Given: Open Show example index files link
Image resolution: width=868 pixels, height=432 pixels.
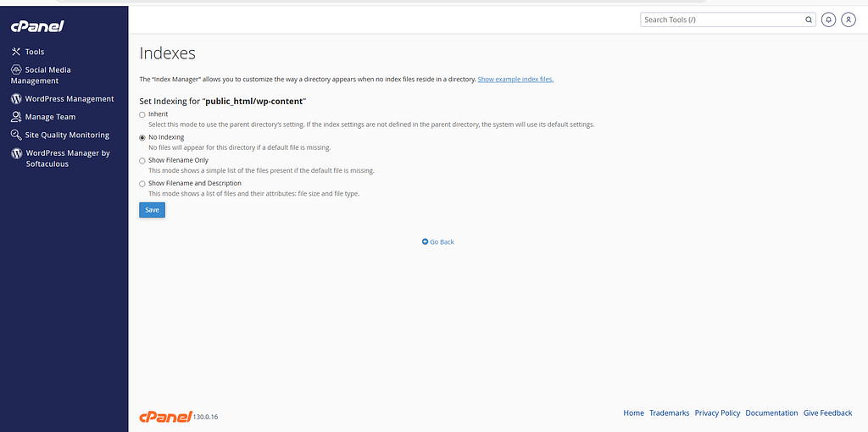Looking at the screenshot, I should click(x=515, y=79).
